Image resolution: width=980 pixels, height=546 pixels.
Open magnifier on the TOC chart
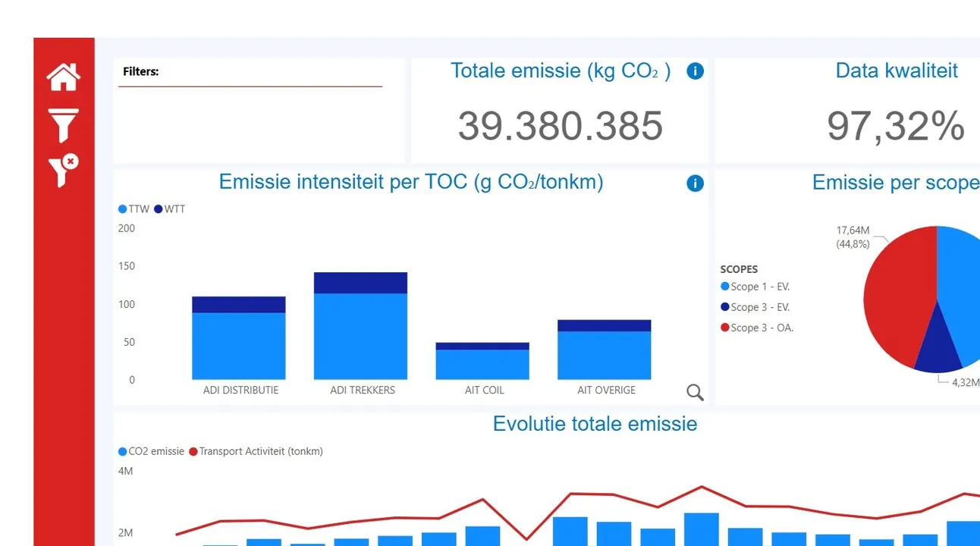pos(695,392)
